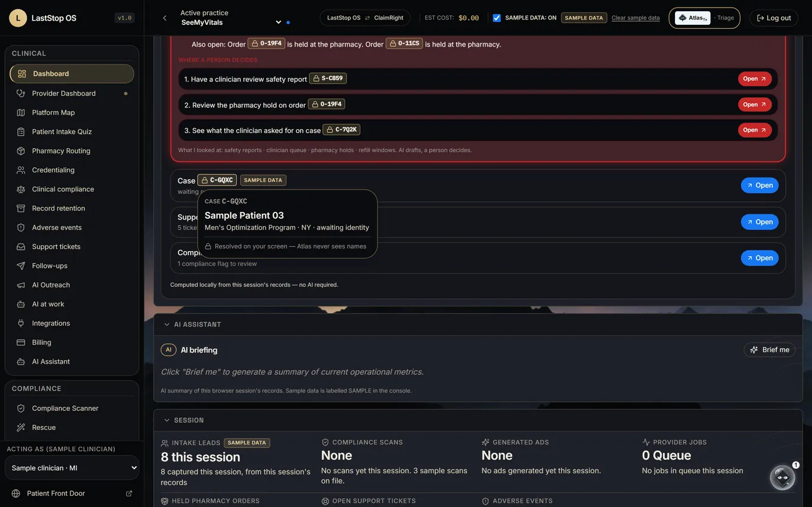The height and width of the screenshot is (507, 812).
Task: Click the Log out button
Action: pyautogui.click(x=774, y=18)
